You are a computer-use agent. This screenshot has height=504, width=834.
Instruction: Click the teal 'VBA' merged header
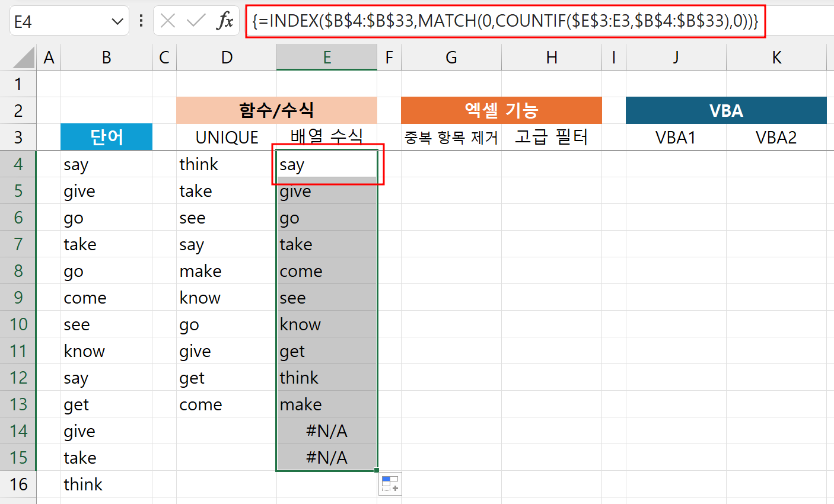coord(726,110)
